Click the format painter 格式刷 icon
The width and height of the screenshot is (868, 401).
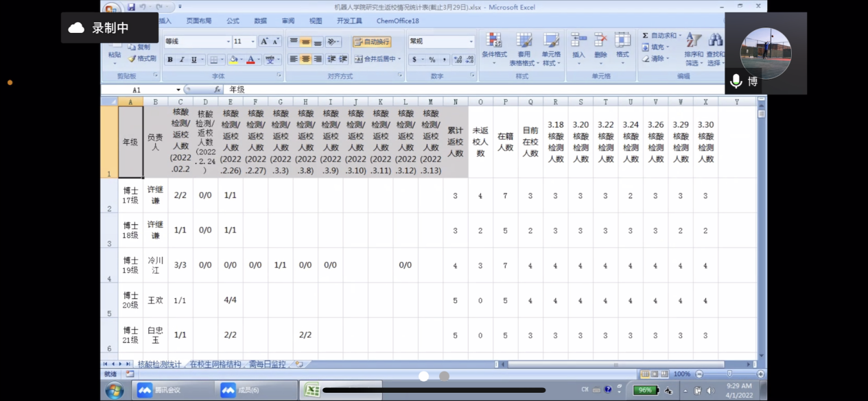point(143,58)
